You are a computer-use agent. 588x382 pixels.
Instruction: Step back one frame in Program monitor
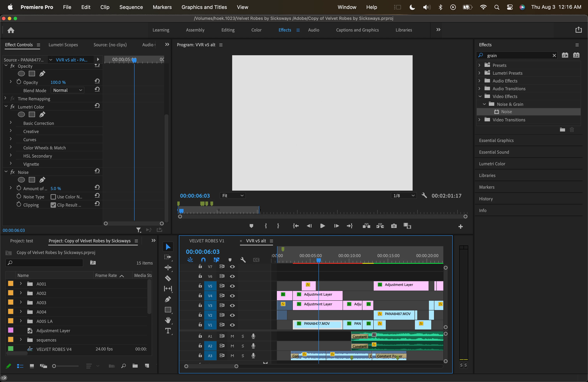(x=309, y=226)
